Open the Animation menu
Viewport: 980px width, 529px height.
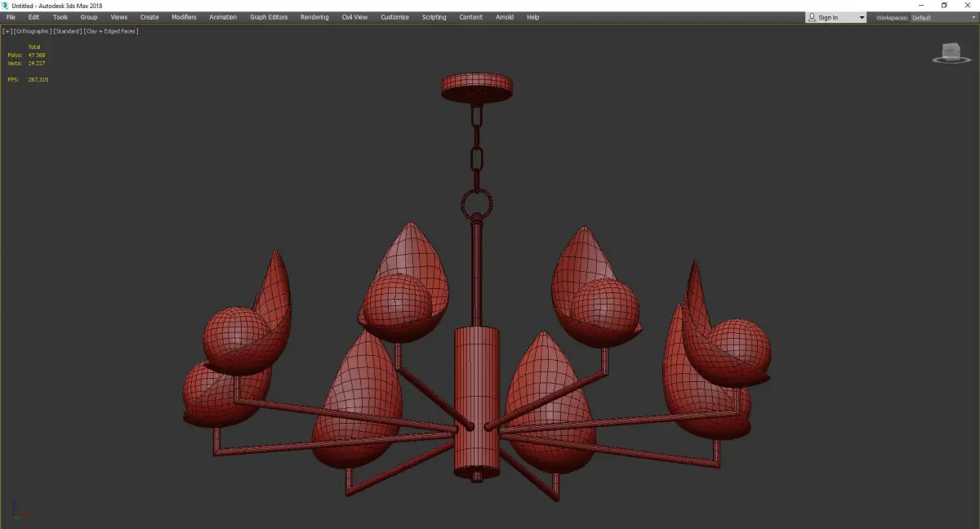point(223,17)
